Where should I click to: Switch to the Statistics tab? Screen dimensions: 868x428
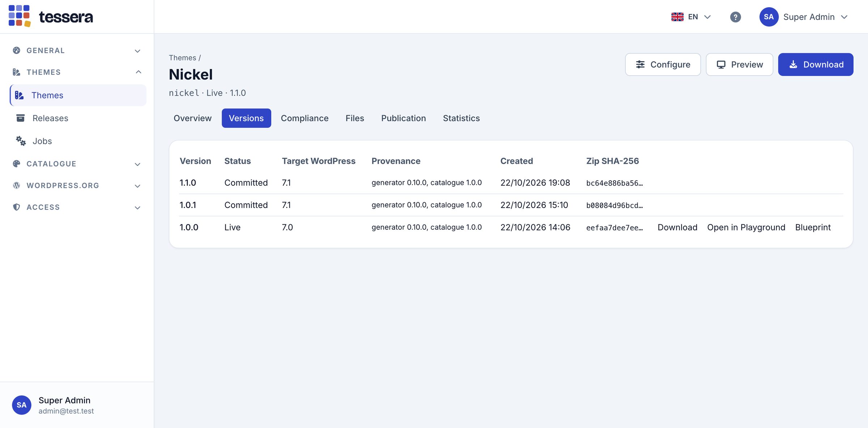pyautogui.click(x=461, y=118)
